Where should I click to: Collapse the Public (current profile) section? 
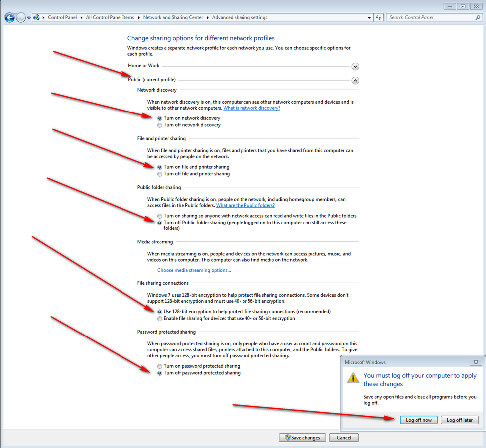click(x=355, y=81)
